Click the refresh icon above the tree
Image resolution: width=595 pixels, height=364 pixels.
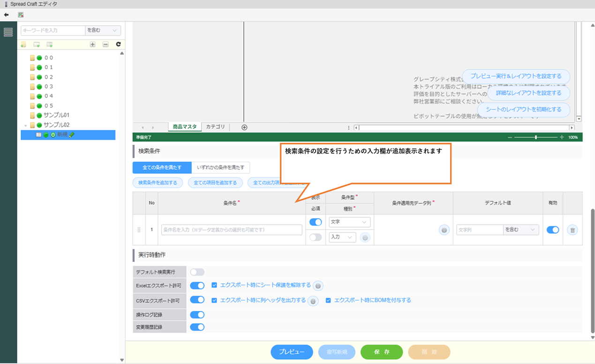click(x=118, y=45)
